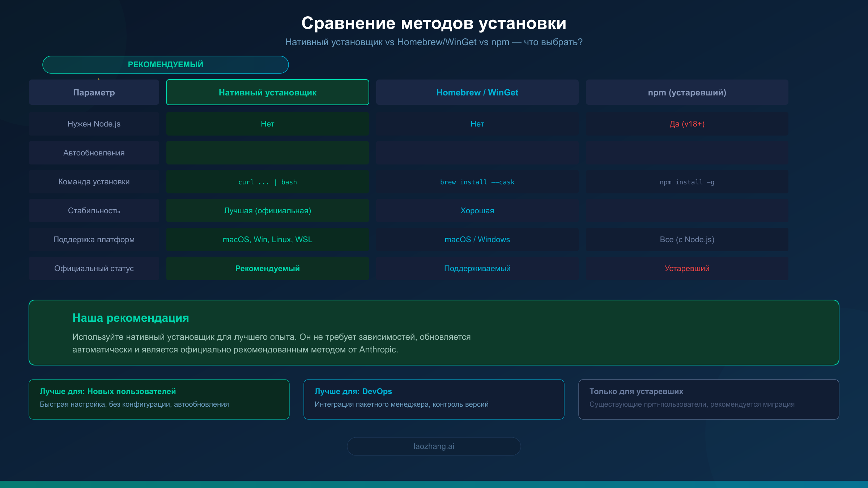The image size is (868, 488).
Task: Select the Homebrew / WinGet column header
Action: point(477,92)
